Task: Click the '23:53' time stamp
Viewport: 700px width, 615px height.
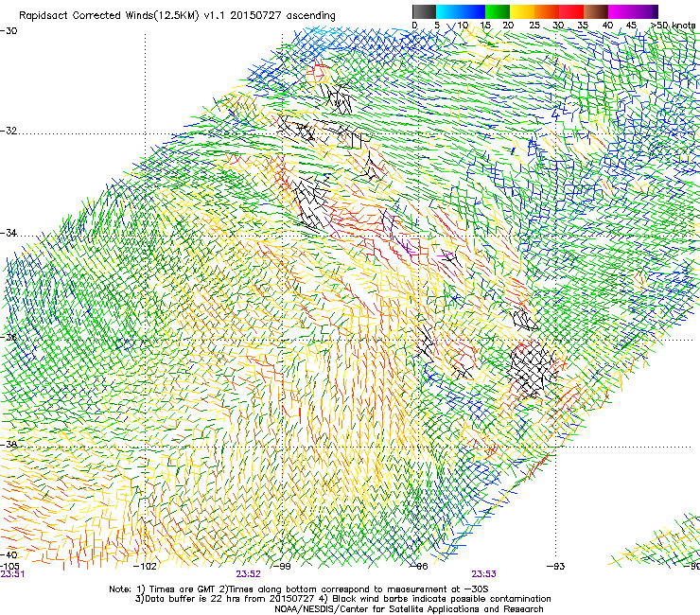Action: point(484,574)
